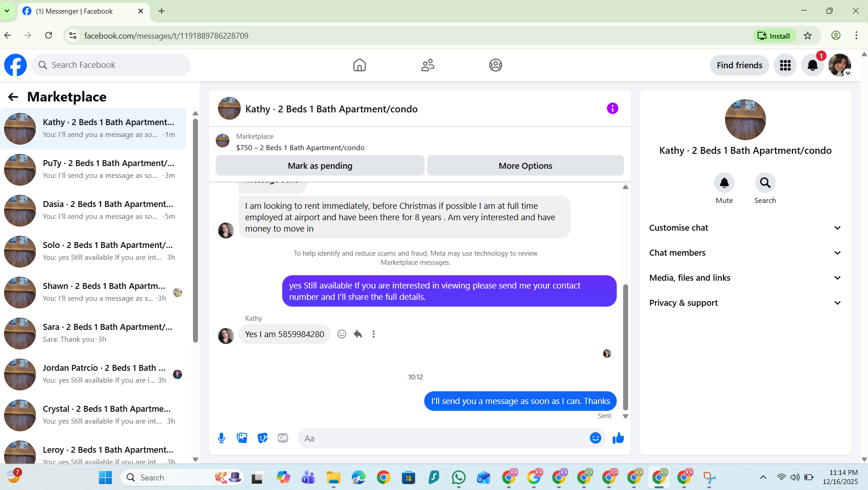Viewport: 868px width, 490px height.
Task: Attach a photo or file to the message
Action: tap(242, 438)
